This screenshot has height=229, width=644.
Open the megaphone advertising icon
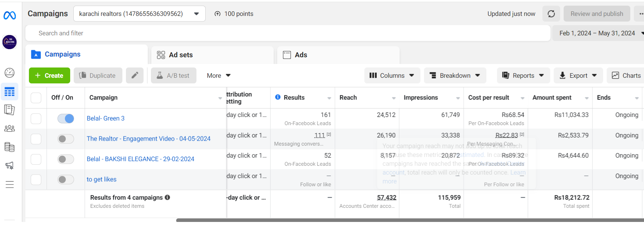(10, 165)
